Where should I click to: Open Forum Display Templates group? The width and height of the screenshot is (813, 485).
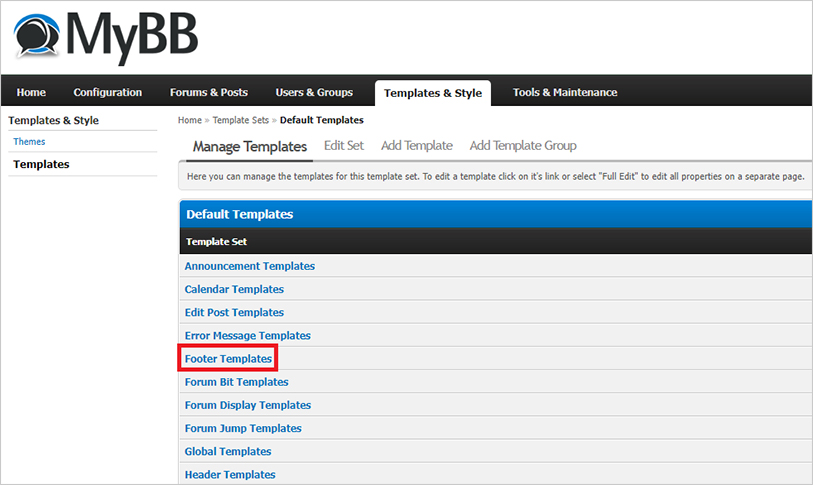point(248,405)
